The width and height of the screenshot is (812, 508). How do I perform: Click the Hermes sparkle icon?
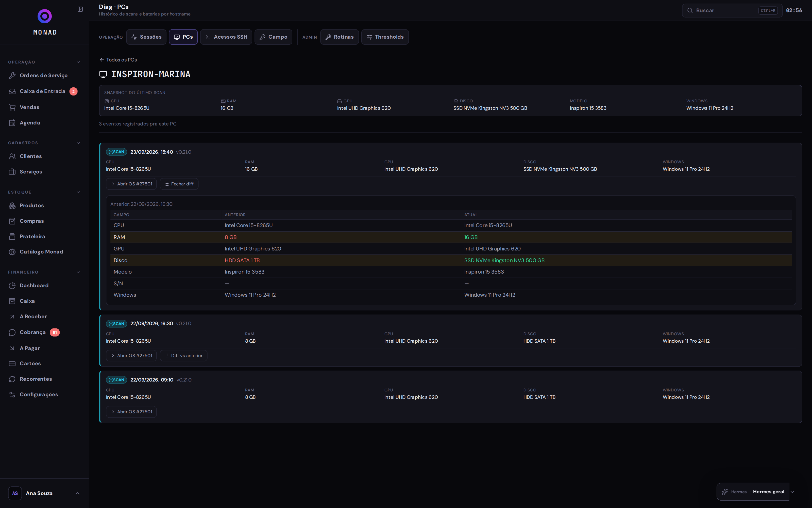725,491
